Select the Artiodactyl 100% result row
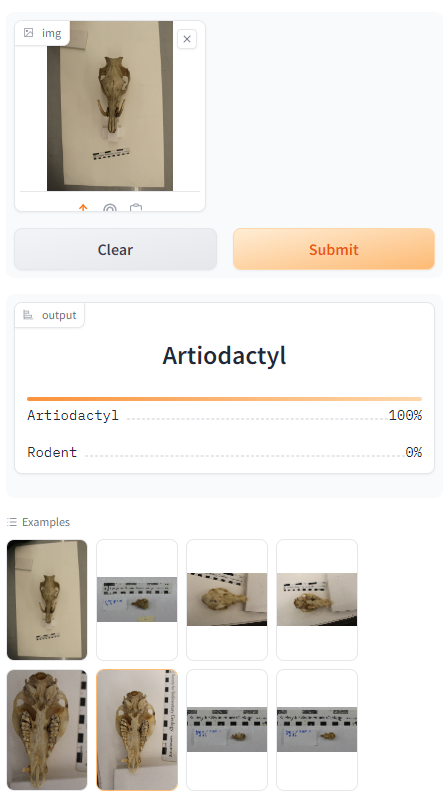This screenshot has height=800, width=447. click(x=225, y=415)
